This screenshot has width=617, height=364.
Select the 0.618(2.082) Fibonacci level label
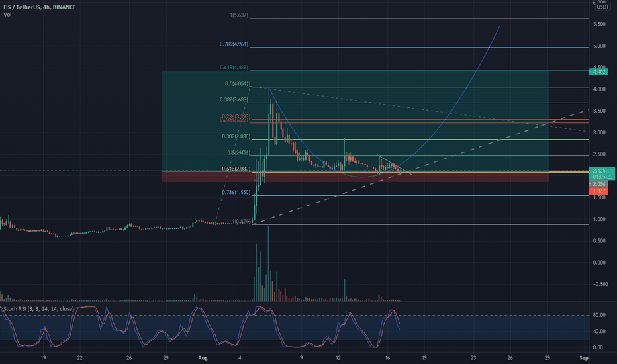[x=236, y=169]
